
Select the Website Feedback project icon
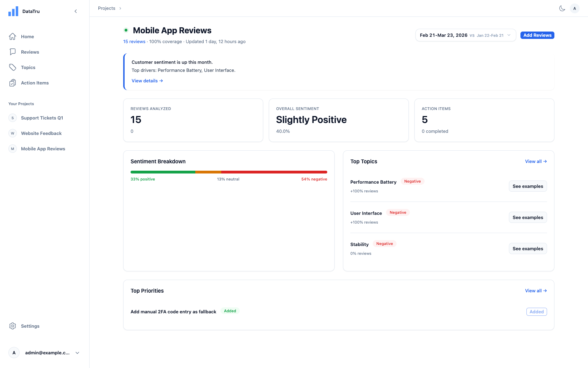(13, 133)
